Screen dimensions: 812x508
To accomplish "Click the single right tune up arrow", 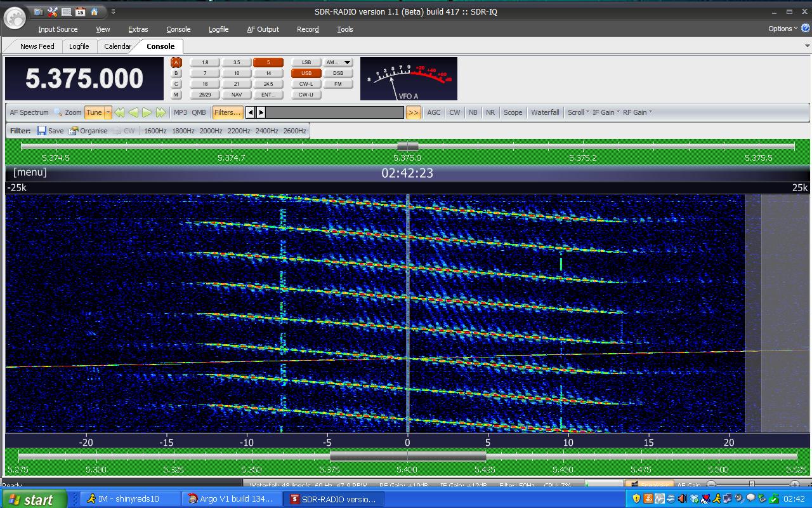I will pyautogui.click(x=147, y=112).
